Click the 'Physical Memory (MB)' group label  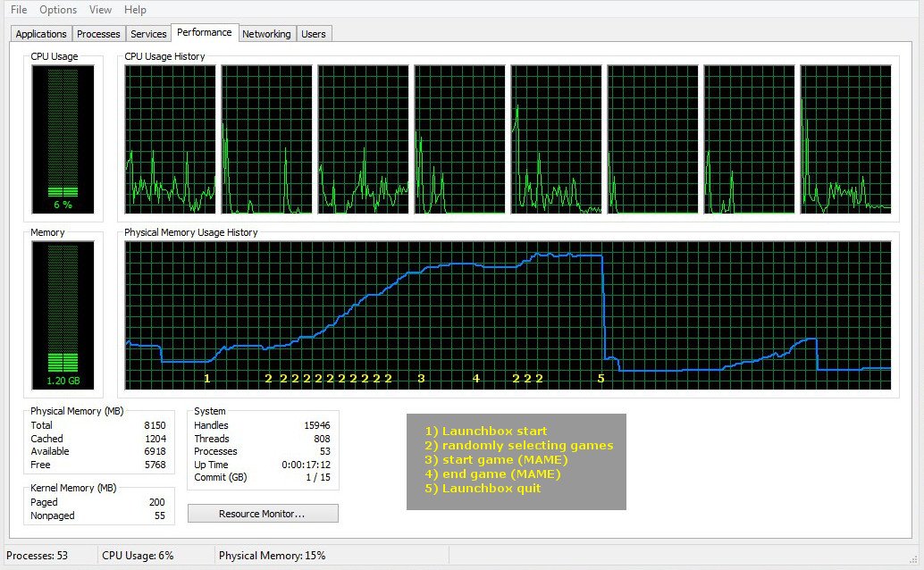pyautogui.click(x=77, y=411)
